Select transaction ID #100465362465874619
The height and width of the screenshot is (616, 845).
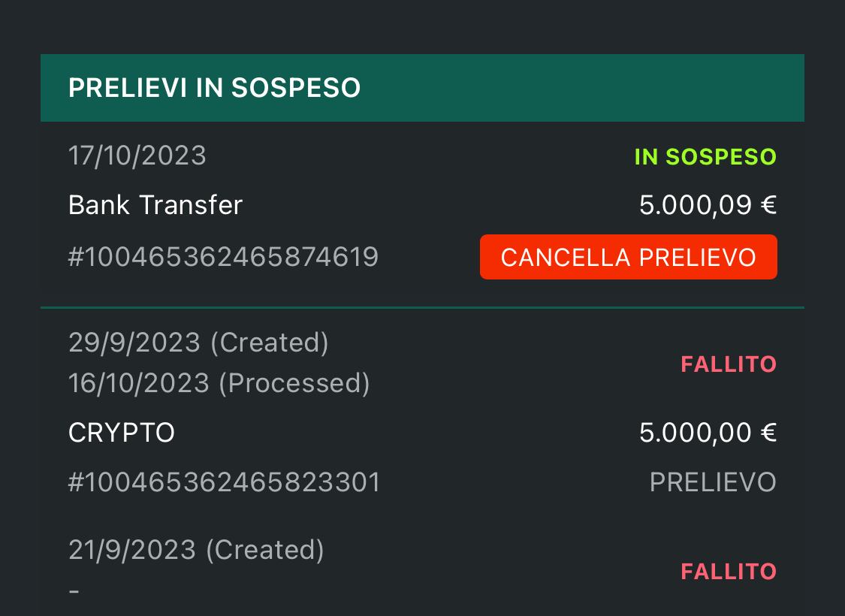coord(223,258)
